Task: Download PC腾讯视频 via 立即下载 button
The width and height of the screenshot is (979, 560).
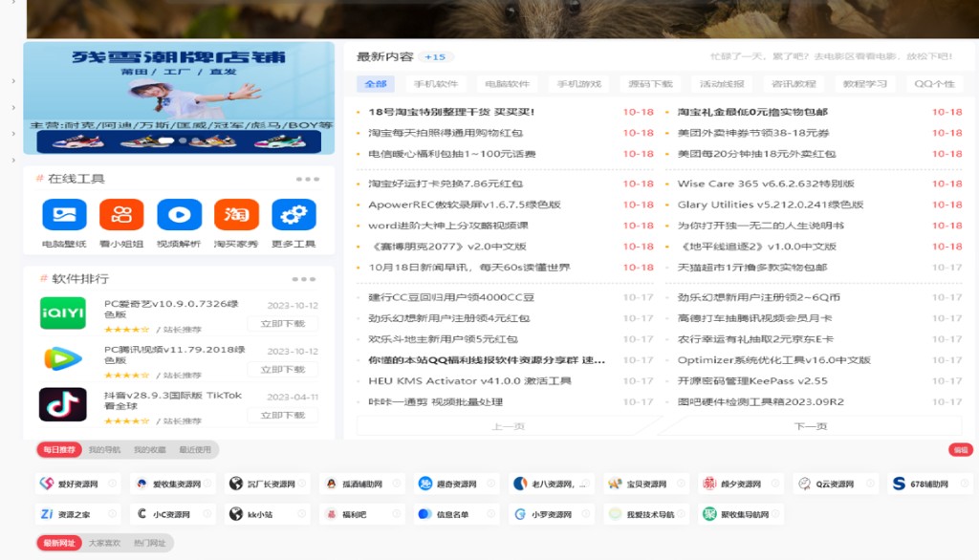Action: pyautogui.click(x=283, y=369)
